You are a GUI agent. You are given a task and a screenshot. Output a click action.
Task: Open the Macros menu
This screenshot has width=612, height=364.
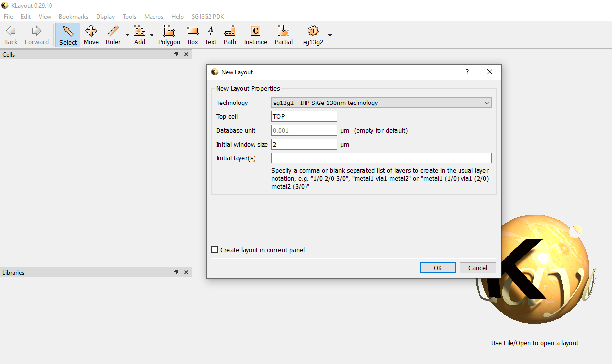tap(153, 16)
